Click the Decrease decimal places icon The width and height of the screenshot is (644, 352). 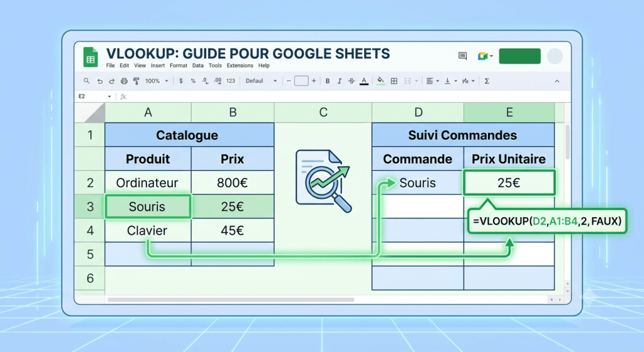click(x=206, y=81)
